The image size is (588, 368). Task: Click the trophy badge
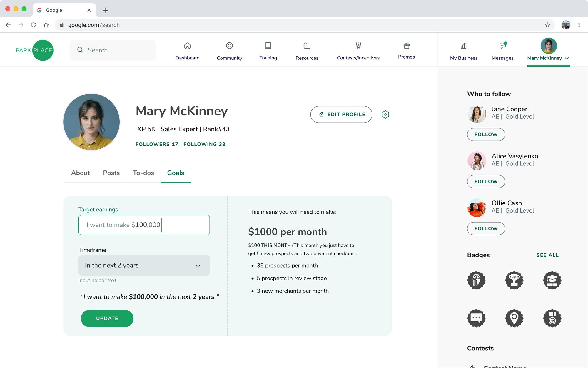pyautogui.click(x=514, y=280)
